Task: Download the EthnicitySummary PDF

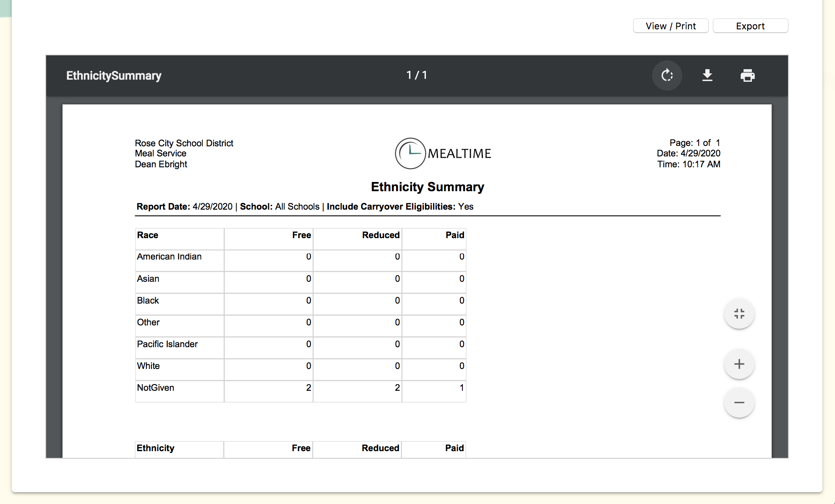Action: (707, 75)
